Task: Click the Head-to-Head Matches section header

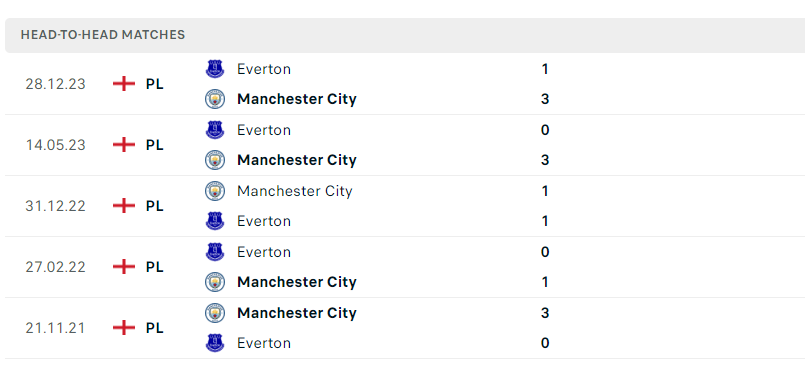Action: [x=405, y=35]
